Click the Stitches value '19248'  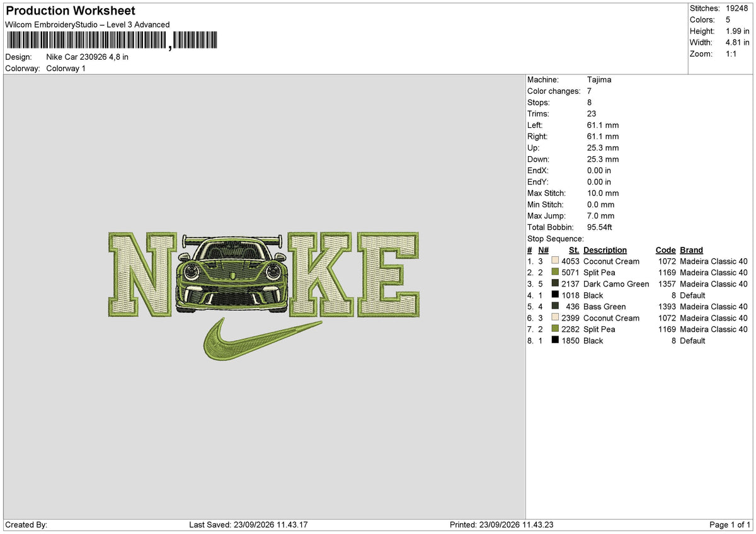[736, 8]
